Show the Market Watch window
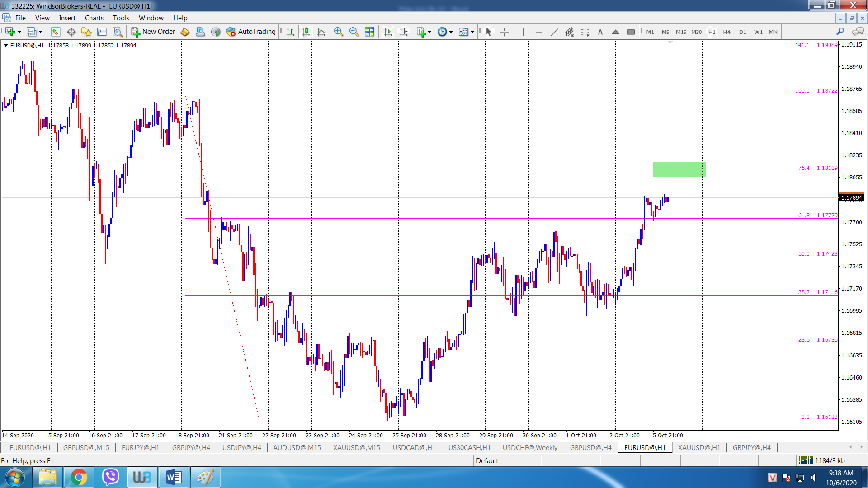This screenshot has height=488, width=868. click(x=56, y=32)
